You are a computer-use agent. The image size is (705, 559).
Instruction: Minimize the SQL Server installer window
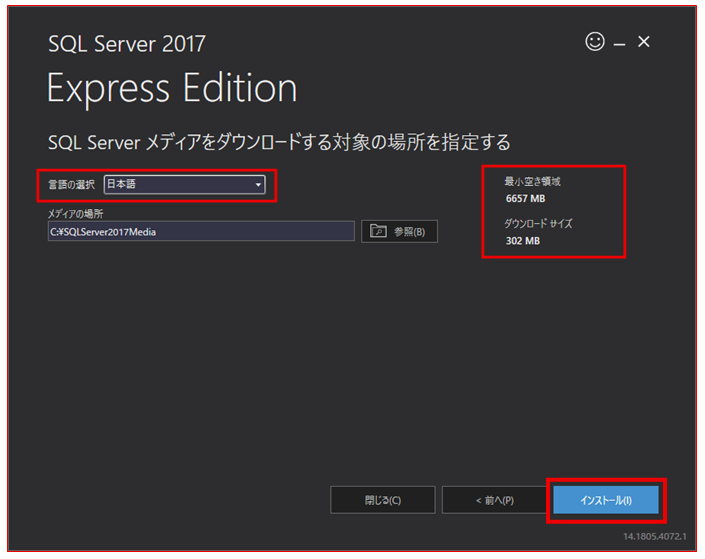(x=620, y=44)
